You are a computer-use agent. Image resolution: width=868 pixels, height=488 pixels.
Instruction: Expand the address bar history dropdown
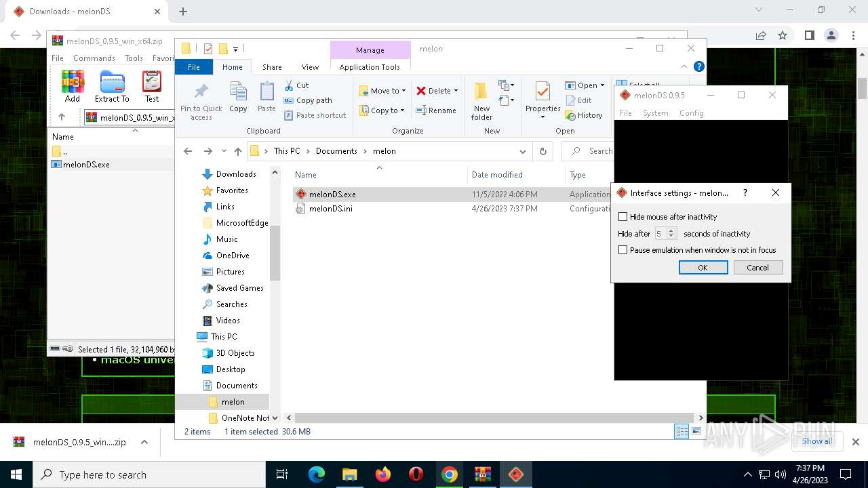pyautogui.click(x=522, y=151)
